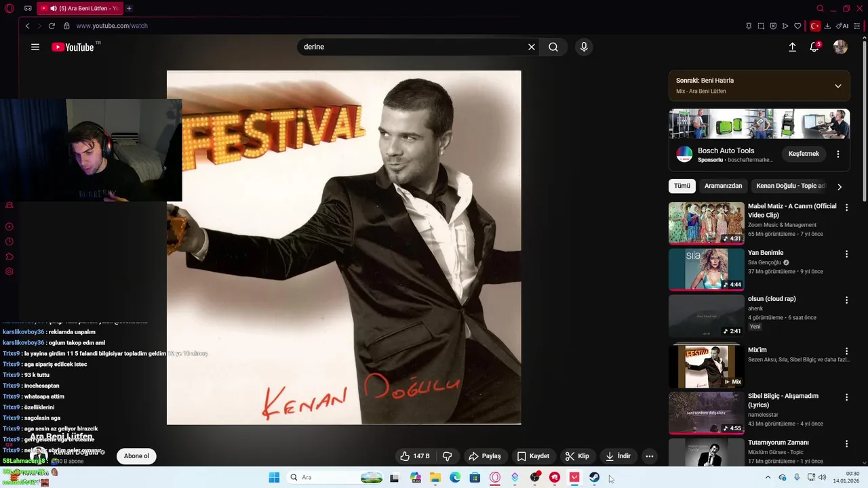Viewport: 868px width, 488px height.
Task: Expand the Sonraki: Beni Hatırla mix panel
Action: click(x=838, y=86)
